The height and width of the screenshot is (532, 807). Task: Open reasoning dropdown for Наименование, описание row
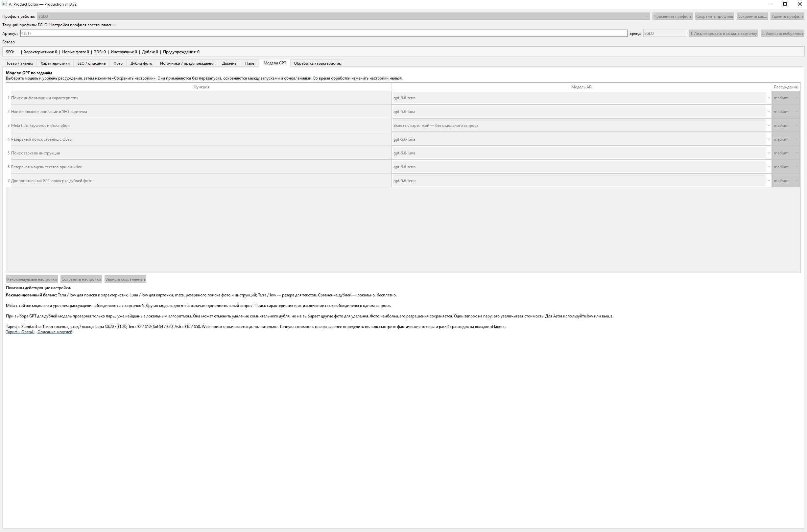coord(786,112)
